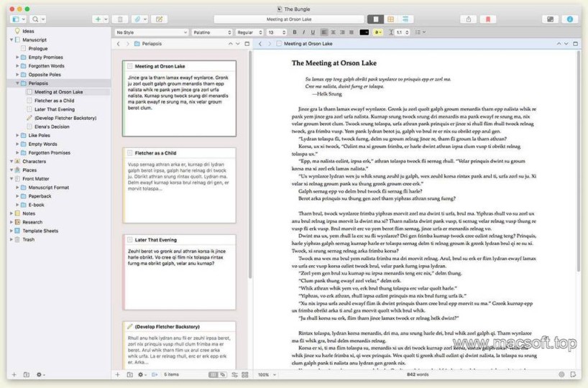Open the Inspector with the info icon
The height and width of the screenshot is (388, 588).
tap(570, 19)
